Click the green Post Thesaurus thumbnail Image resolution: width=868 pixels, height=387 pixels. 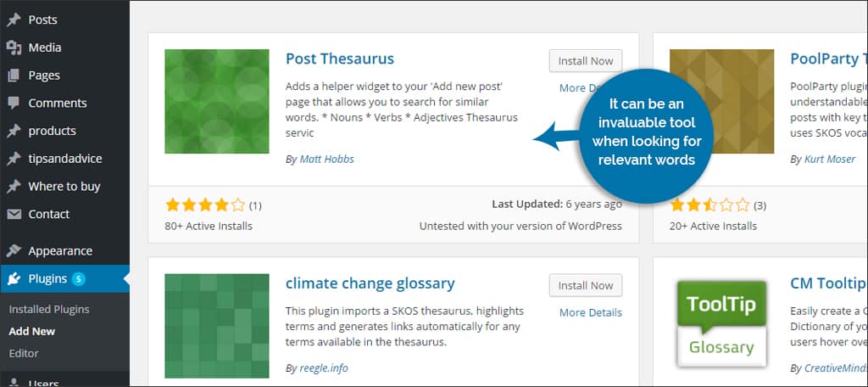click(x=217, y=102)
